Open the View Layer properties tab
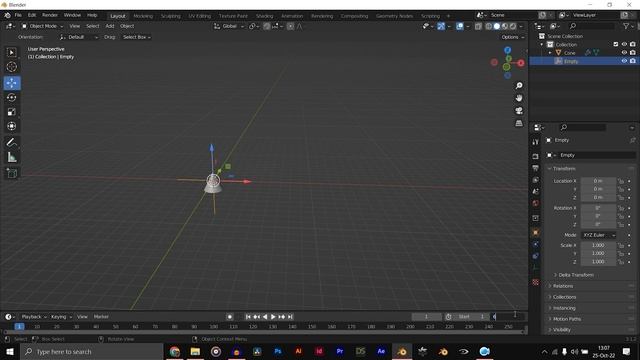Screen dimensions: 640x360 click(x=536, y=180)
